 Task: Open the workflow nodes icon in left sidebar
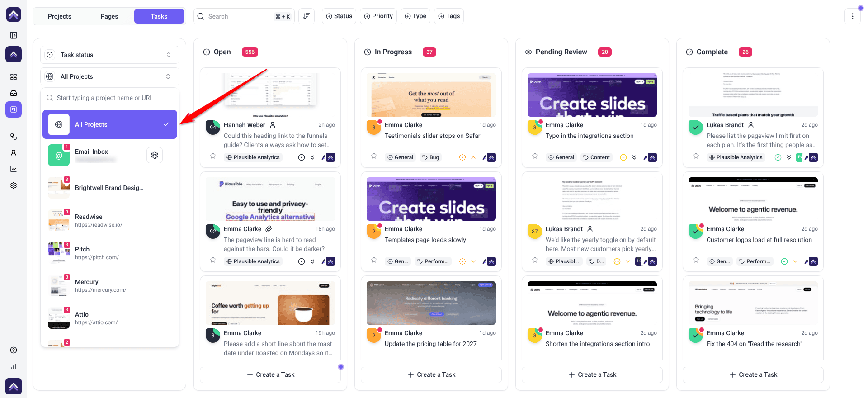pos(14,137)
